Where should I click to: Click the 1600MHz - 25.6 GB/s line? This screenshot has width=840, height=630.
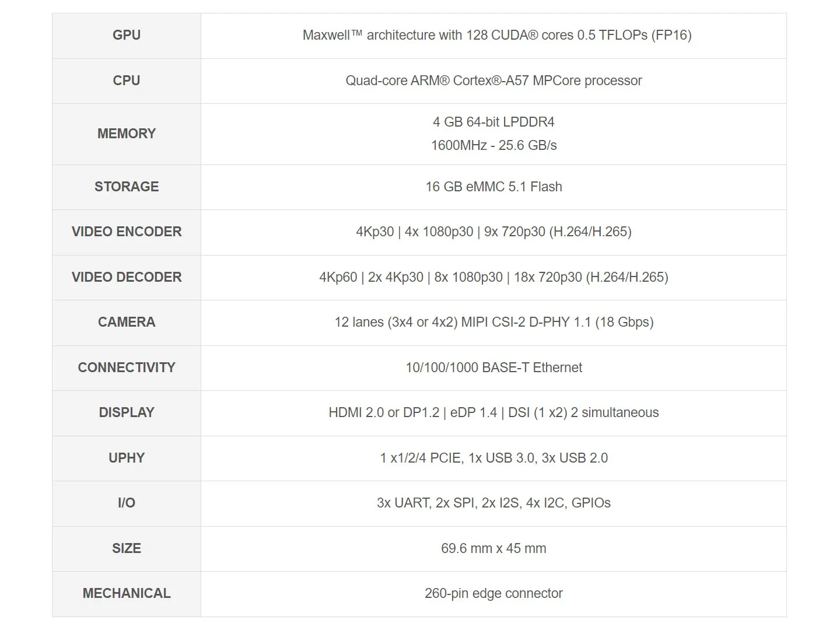[494, 145]
